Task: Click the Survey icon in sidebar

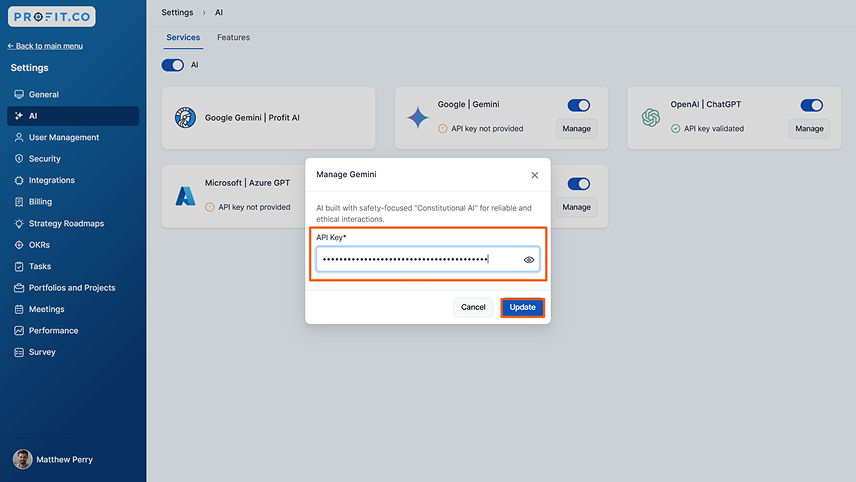Action: (19, 352)
